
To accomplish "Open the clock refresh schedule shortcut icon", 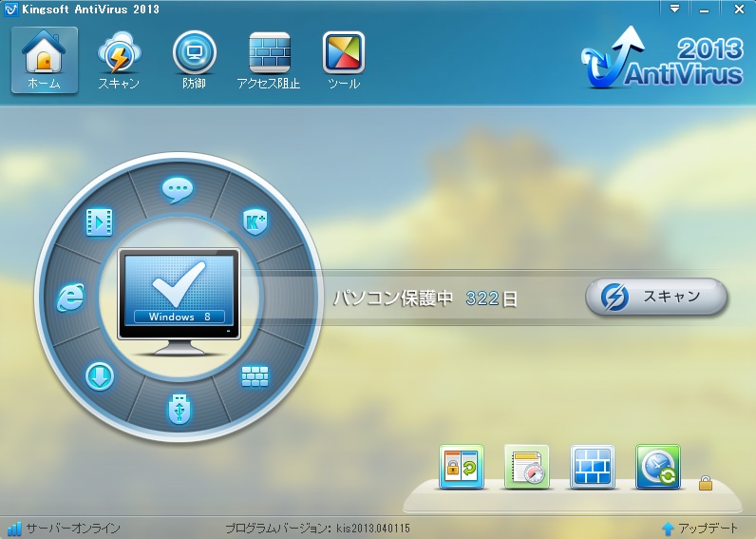I will [658, 467].
